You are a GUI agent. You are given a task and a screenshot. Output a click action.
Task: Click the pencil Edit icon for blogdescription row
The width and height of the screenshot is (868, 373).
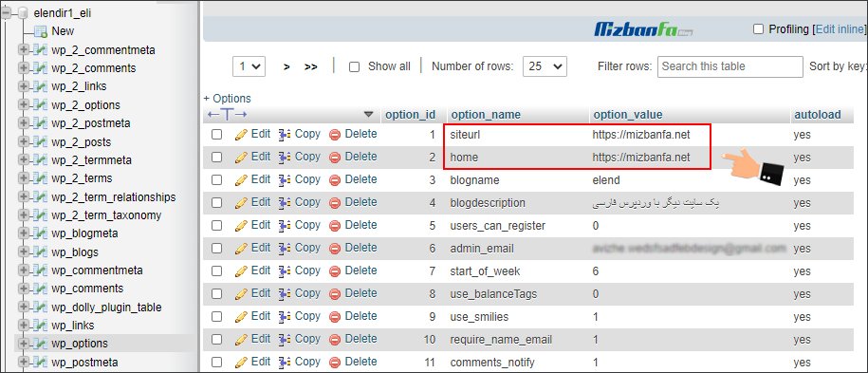[x=241, y=203]
